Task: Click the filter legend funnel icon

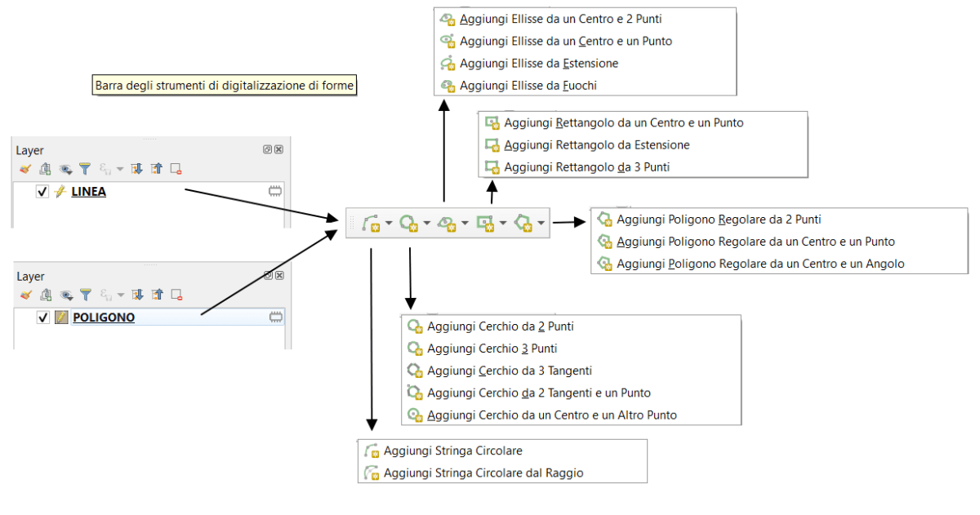Action: [x=85, y=169]
